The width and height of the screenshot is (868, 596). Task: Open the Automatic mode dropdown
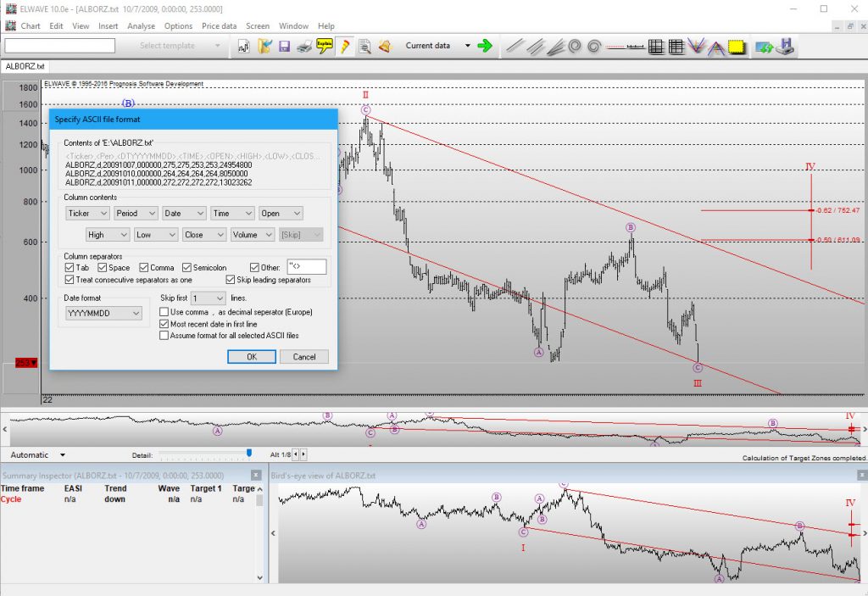click(63, 454)
